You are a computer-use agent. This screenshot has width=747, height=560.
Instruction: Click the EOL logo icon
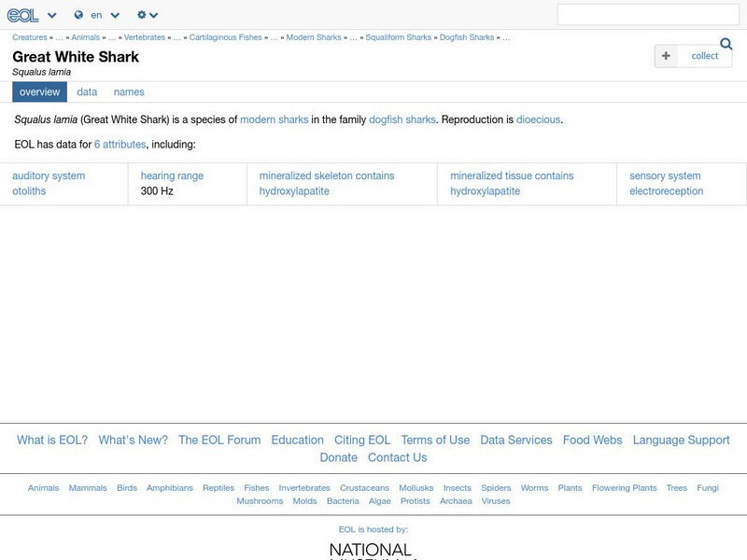click(22, 15)
